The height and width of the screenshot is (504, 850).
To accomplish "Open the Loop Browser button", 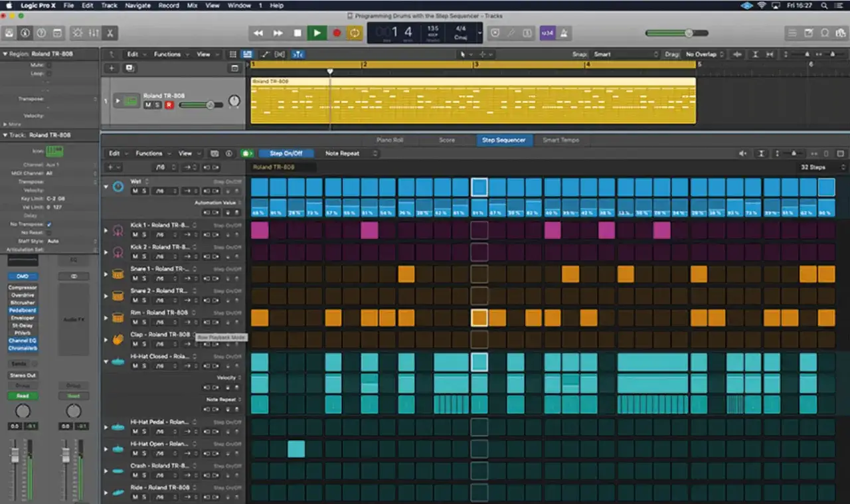I will [825, 33].
